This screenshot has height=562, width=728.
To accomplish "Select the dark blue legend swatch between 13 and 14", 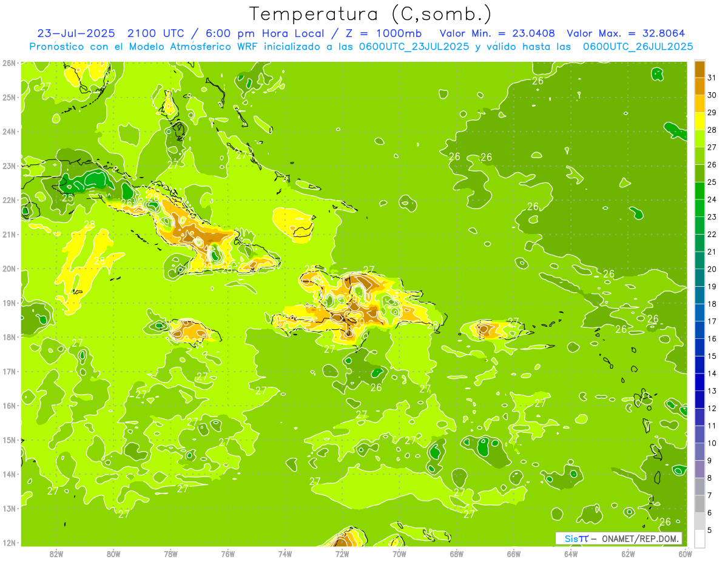I will coord(699,382).
